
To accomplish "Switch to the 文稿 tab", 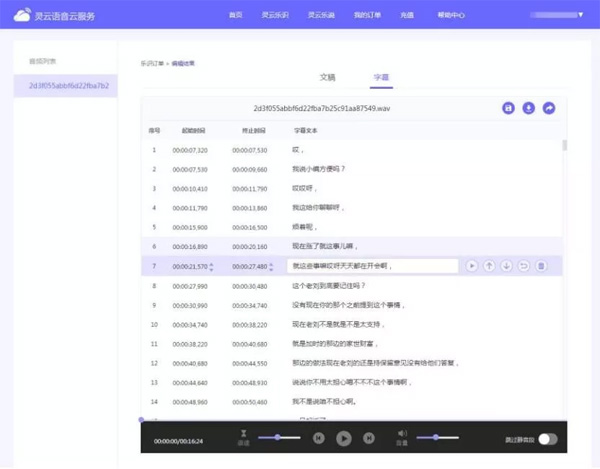I will [328, 76].
